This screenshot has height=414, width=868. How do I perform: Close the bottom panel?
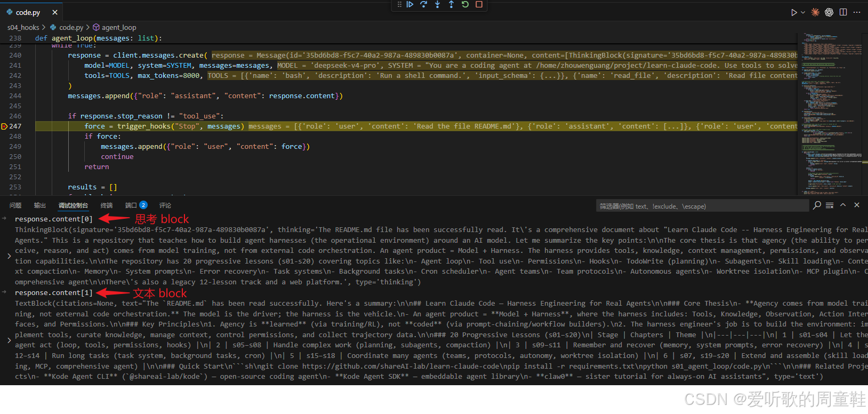(857, 205)
